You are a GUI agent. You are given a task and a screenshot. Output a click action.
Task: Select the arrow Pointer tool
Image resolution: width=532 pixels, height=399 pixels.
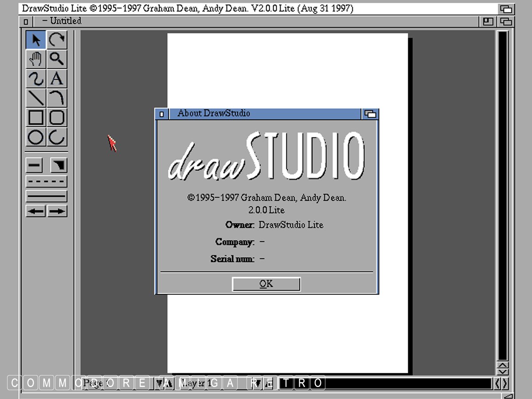click(36, 40)
